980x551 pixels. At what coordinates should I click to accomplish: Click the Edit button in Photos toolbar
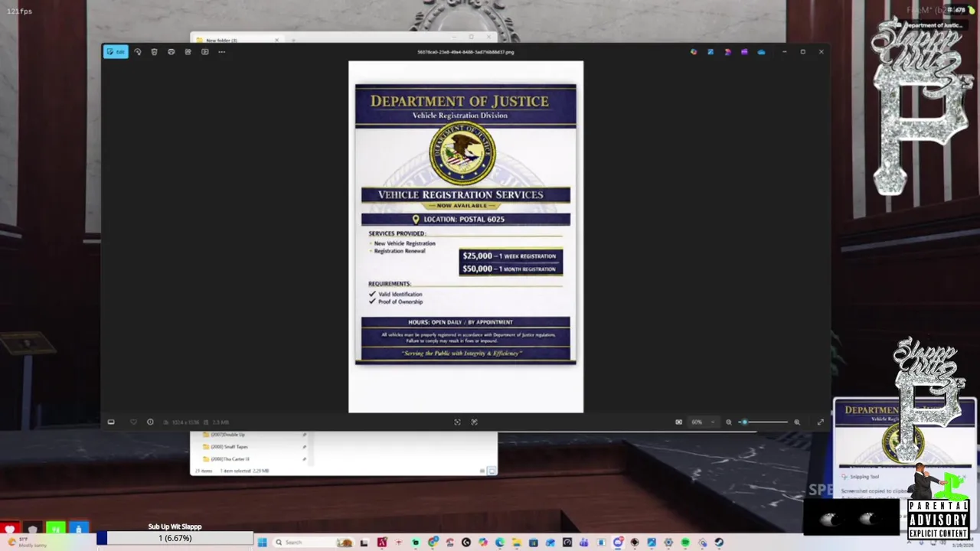pyautogui.click(x=116, y=52)
